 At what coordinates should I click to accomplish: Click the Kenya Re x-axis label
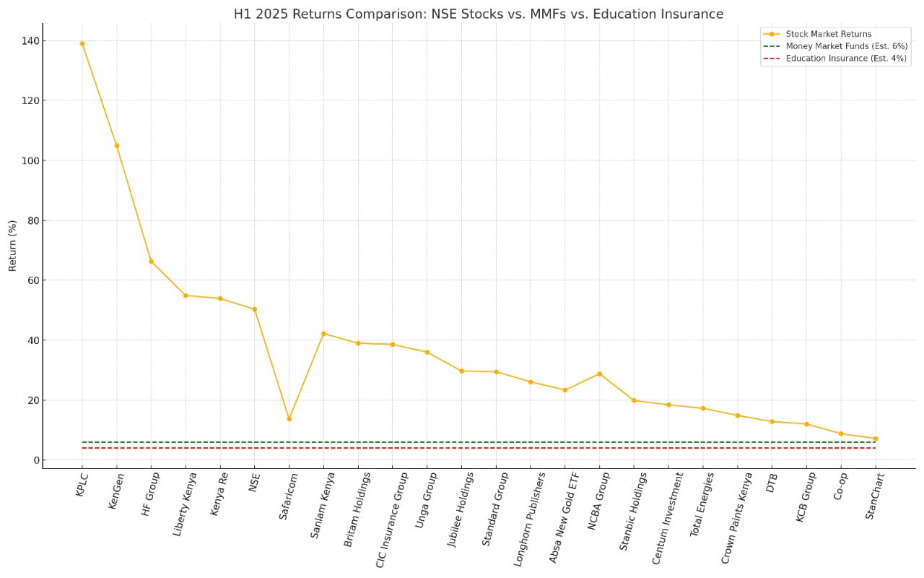(219, 493)
